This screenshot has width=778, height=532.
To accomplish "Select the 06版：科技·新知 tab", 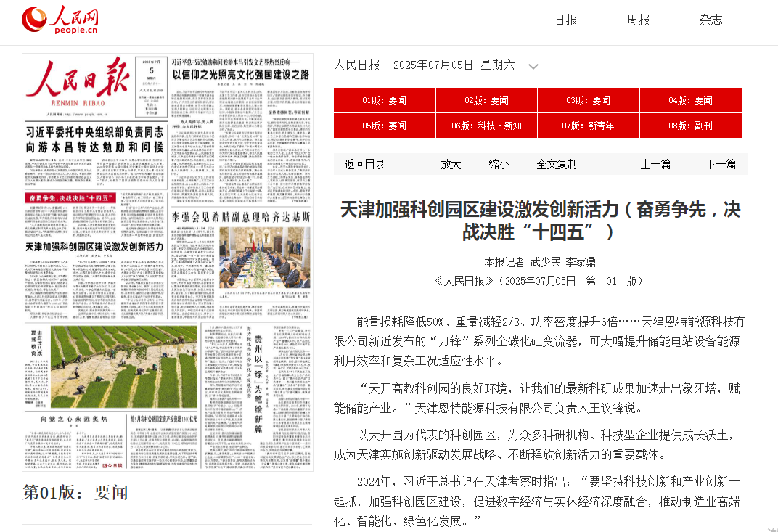I will click(x=487, y=126).
